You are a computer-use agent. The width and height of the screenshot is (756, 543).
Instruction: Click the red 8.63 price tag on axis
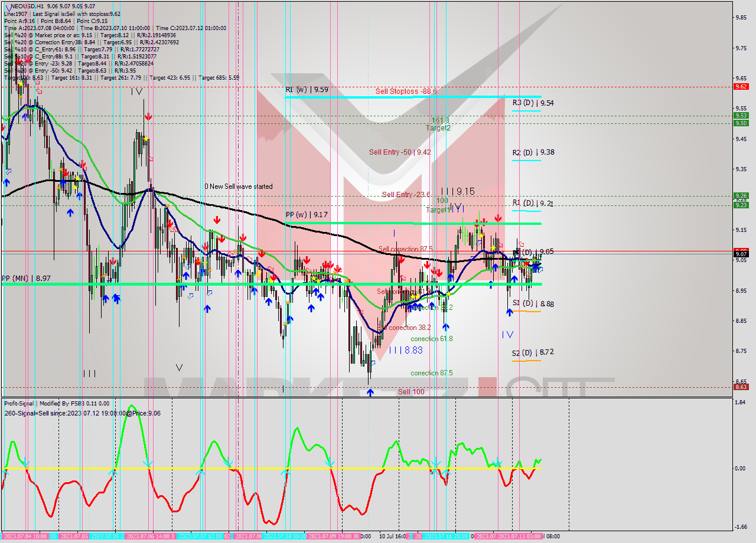[741, 387]
